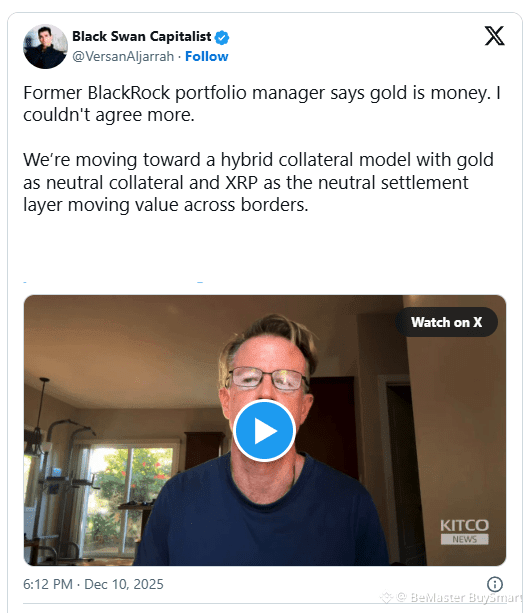Click the speaker's eyeglasses in the video
The image size is (530, 613).
[x=267, y=379]
